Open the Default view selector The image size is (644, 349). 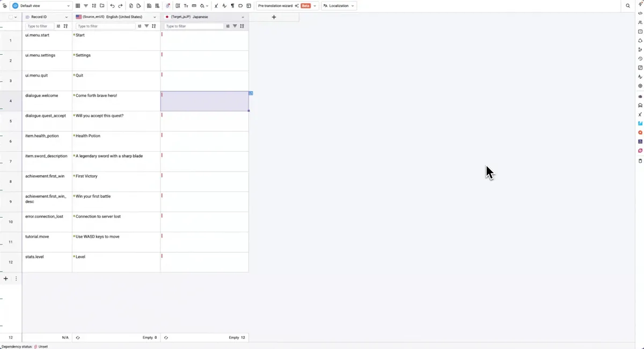point(41,6)
